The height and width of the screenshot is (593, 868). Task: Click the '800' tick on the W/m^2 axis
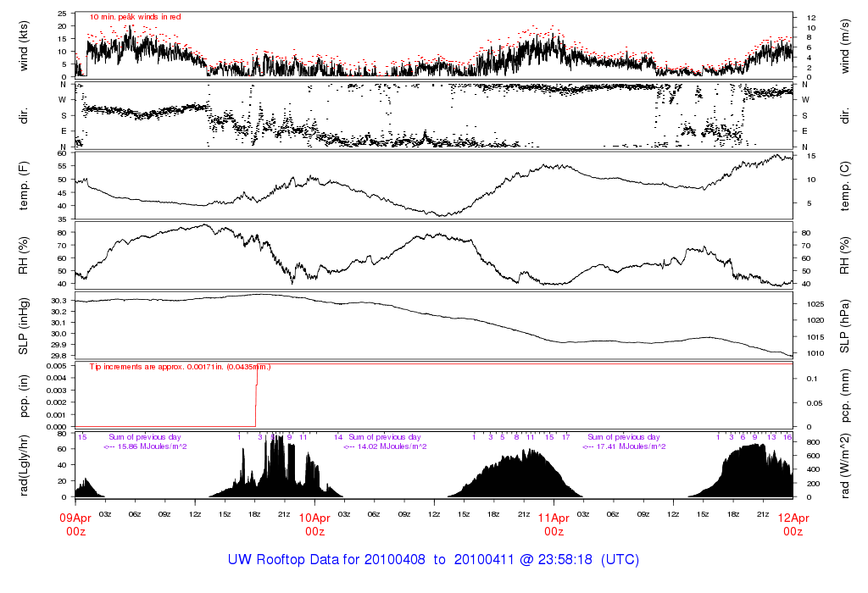pos(813,442)
